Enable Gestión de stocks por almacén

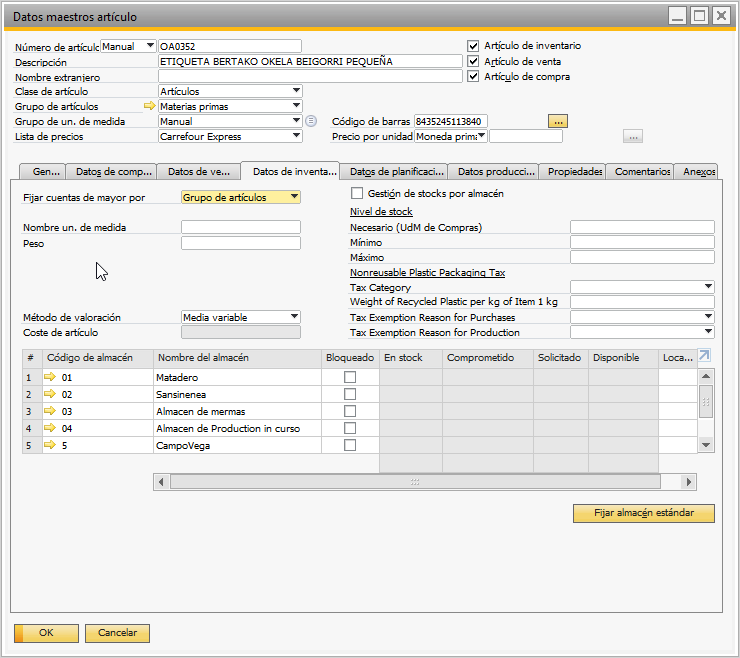coord(357,193)
